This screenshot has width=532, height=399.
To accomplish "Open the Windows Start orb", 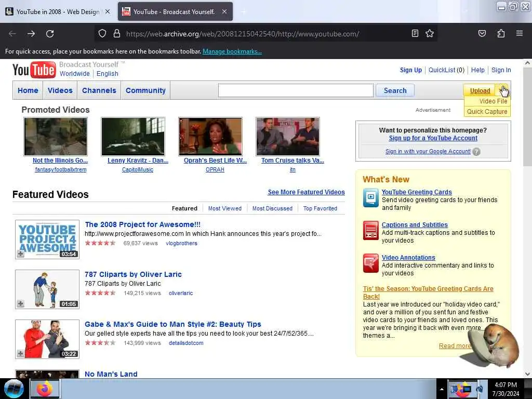I will coord(14,389).
